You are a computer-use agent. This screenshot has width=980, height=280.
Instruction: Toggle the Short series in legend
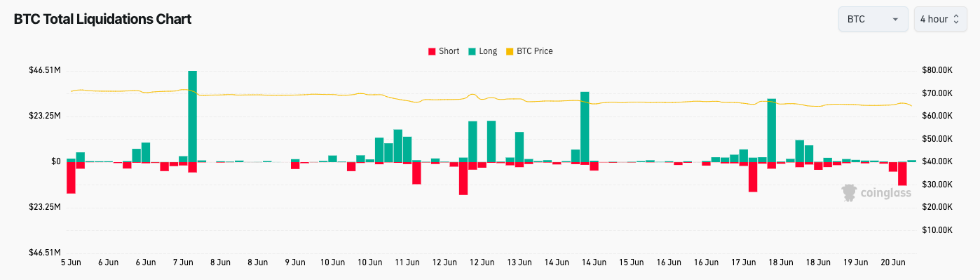(444, 51)
